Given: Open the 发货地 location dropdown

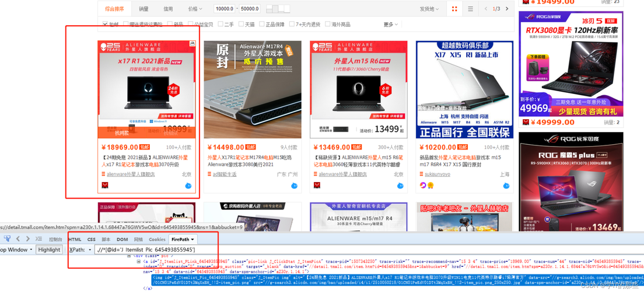Looking at the screenshot, I should [429, 9].
